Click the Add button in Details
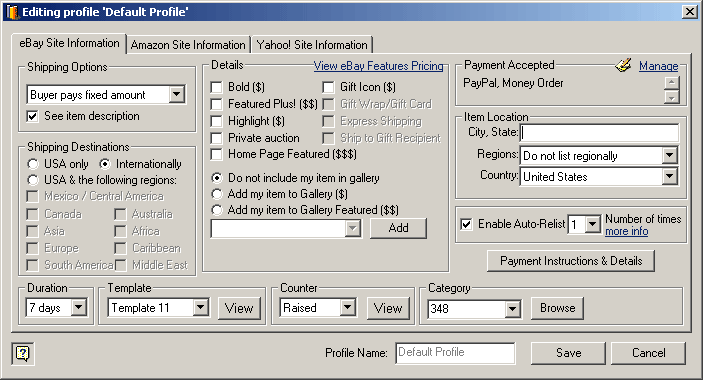 coord(398,228)
